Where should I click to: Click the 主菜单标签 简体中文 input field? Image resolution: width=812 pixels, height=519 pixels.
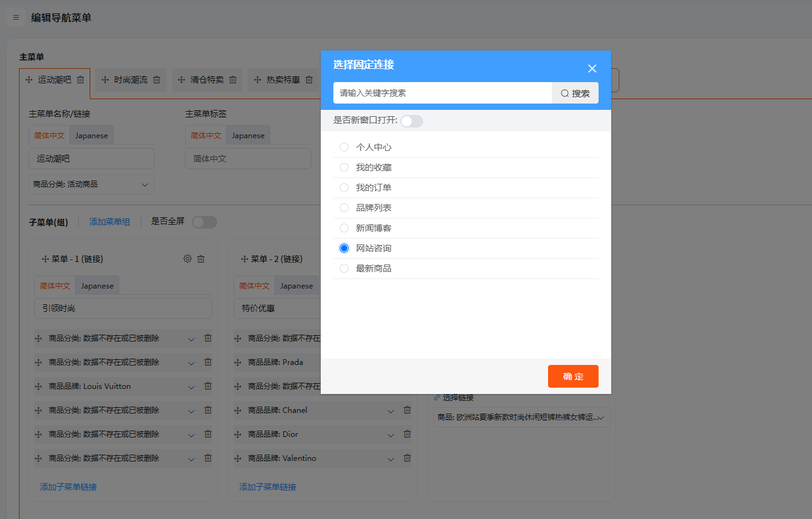(248, 158)
